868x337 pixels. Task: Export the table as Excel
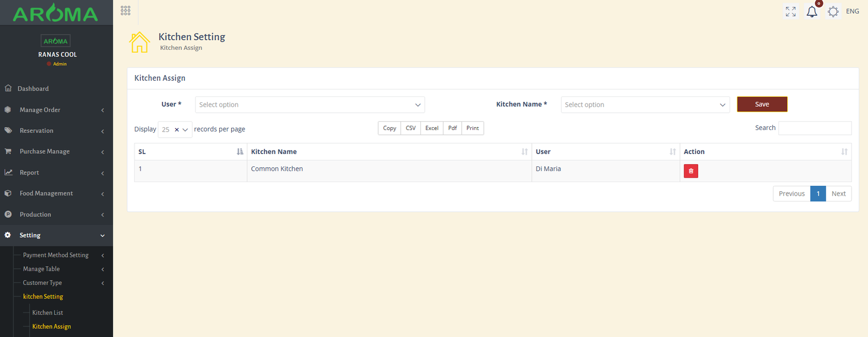click(432, 128)
